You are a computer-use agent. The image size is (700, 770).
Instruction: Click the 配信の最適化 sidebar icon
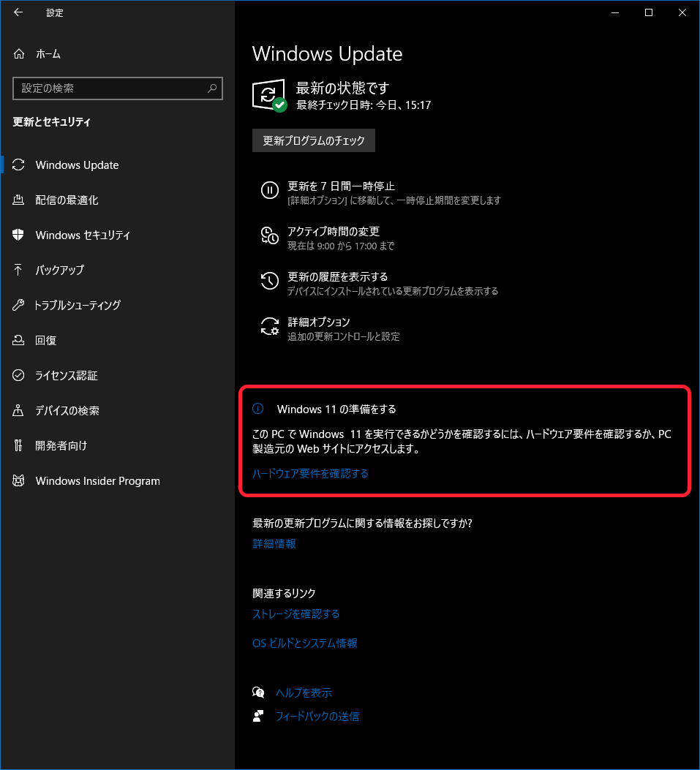coord(19,200)
